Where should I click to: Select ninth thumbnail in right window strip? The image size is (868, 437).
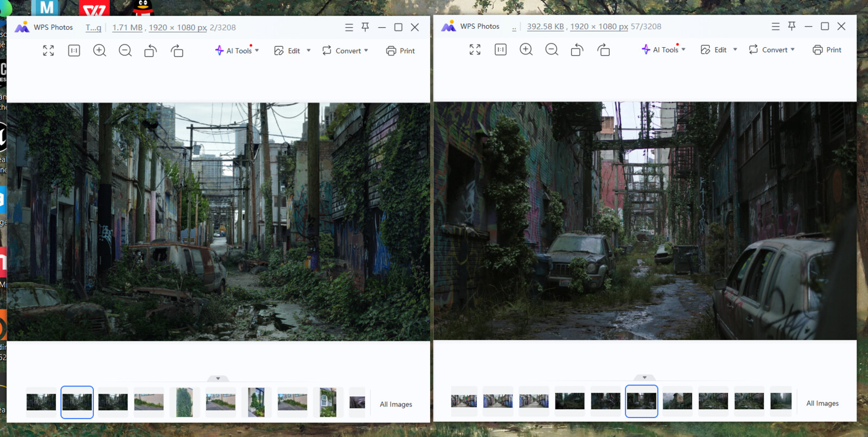pos(749,401)
